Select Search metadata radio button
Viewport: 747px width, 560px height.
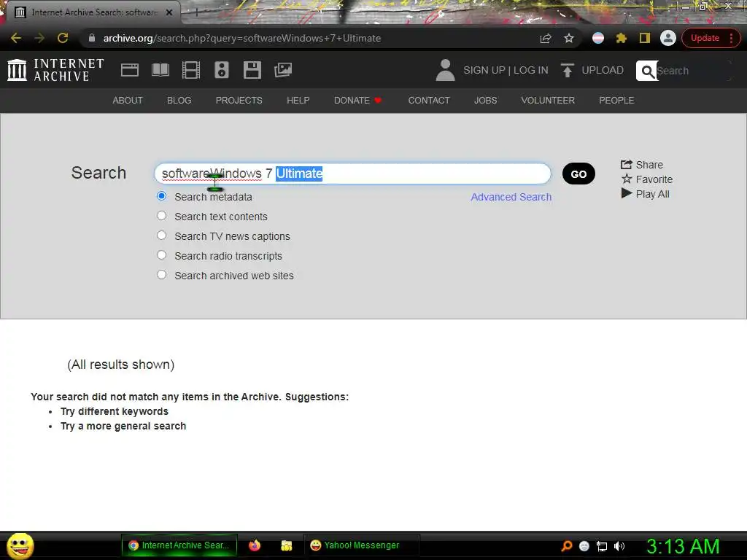tap(161, 196)
